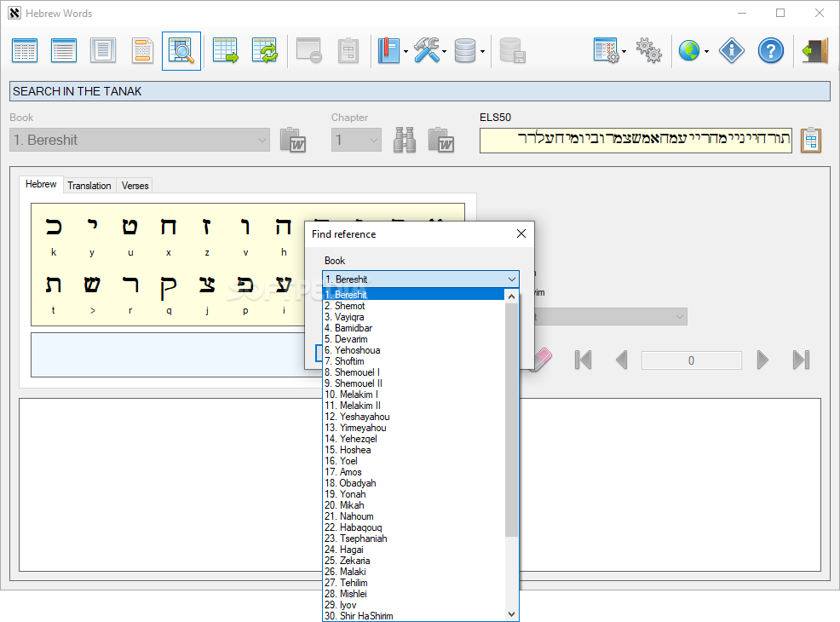Choose 27. Tehilim from the list

[413, 583]
